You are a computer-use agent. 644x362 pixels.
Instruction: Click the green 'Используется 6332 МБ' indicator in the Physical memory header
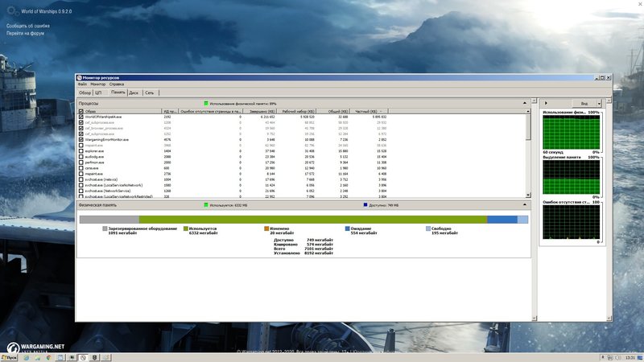click(x=206, y=205)
